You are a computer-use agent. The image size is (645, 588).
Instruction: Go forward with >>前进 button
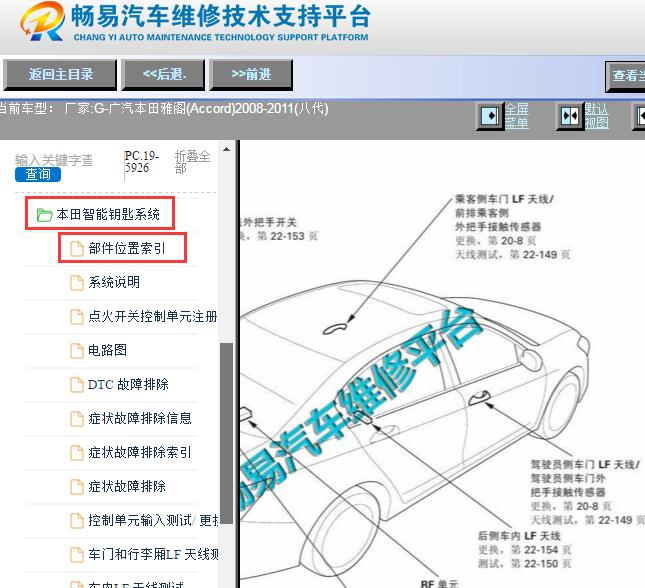(251, 74)
